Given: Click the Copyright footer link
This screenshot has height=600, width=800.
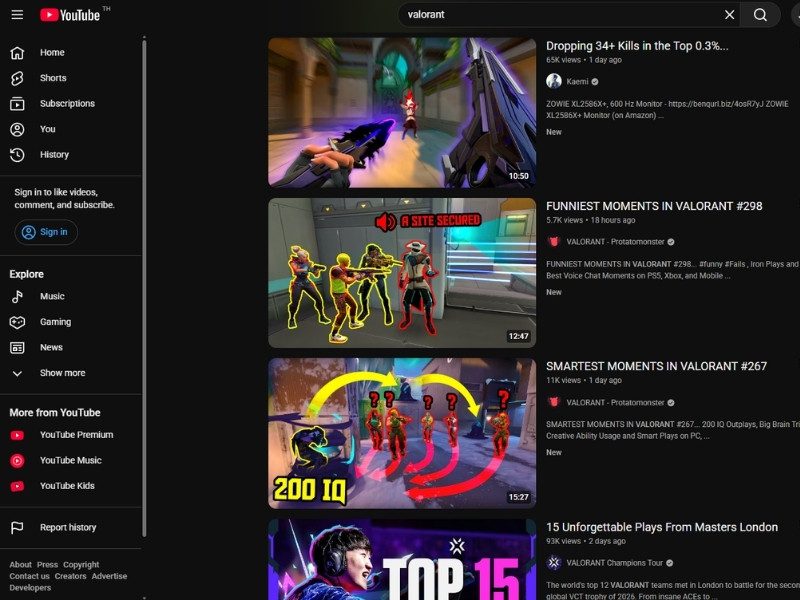Looking at the screenshot, I should pyautogui.click(x=81, y=564).
